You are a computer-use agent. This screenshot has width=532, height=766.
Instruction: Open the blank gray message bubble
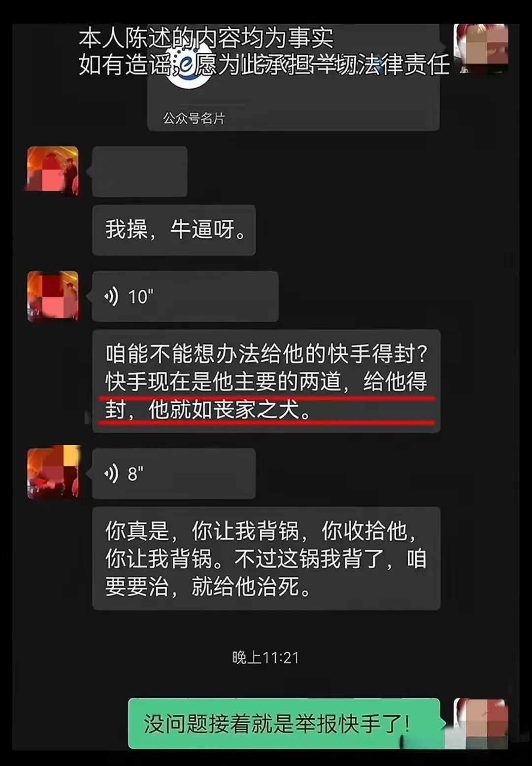click(140, 172)
